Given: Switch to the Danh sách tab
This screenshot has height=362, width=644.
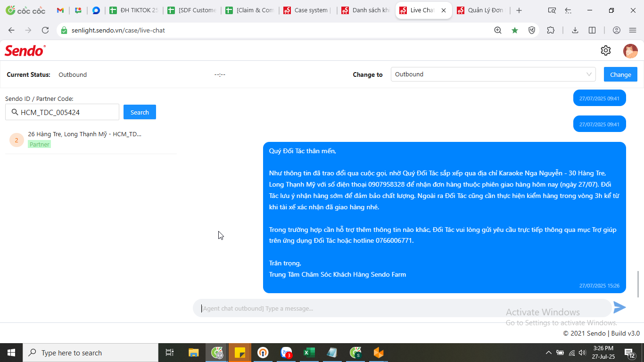Looking at the screenshot, I should tap(365, 10).
